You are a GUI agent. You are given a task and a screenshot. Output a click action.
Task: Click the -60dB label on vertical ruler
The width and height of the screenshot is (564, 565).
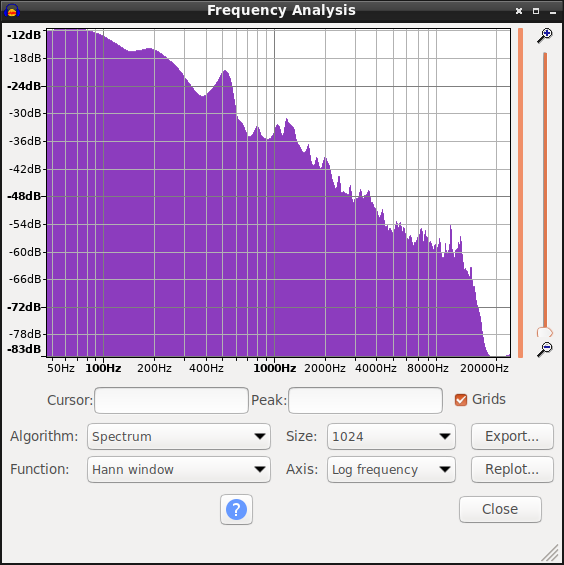(25, 252)
